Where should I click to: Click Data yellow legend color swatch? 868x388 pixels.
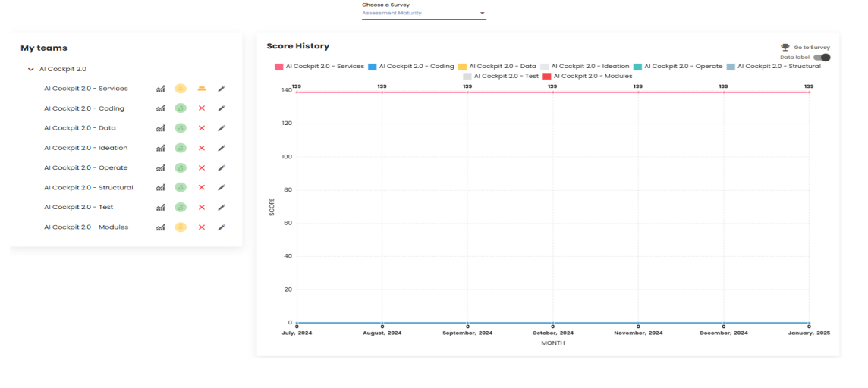462,67
